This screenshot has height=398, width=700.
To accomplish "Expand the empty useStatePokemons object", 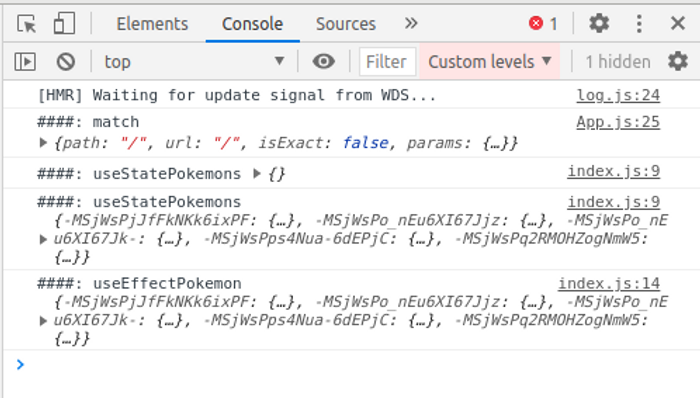I will pos(257,173).
